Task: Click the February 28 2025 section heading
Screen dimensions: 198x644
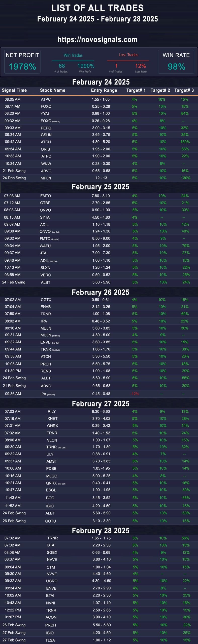Action: click(x=101, y=531)
